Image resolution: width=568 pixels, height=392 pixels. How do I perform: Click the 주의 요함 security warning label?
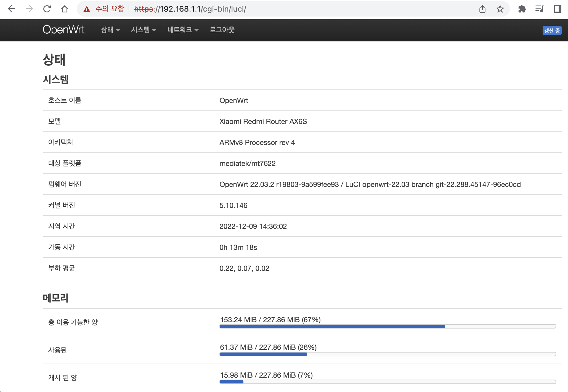pos(110,9)
